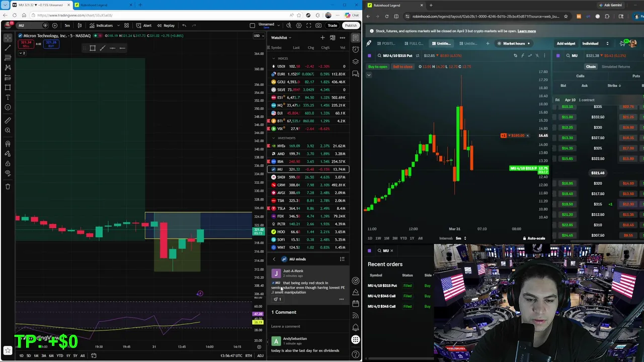Expand the collapsed indicators legend chevron
The image size is (644, 362).
(22, 53)
